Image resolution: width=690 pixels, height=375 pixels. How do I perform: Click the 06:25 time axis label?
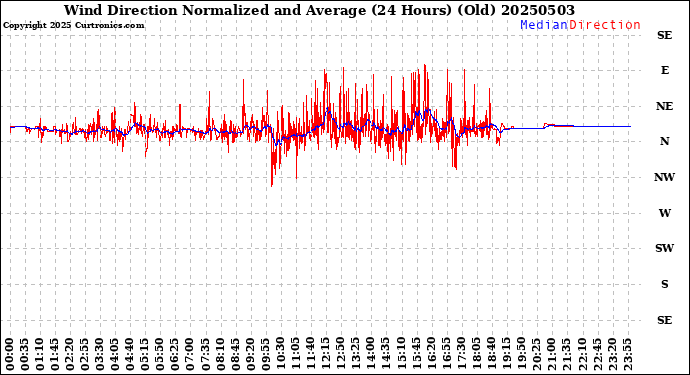point(175,354)
